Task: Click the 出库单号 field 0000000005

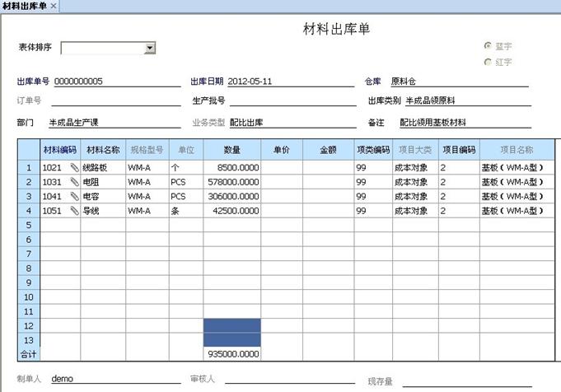Action: 117,82
